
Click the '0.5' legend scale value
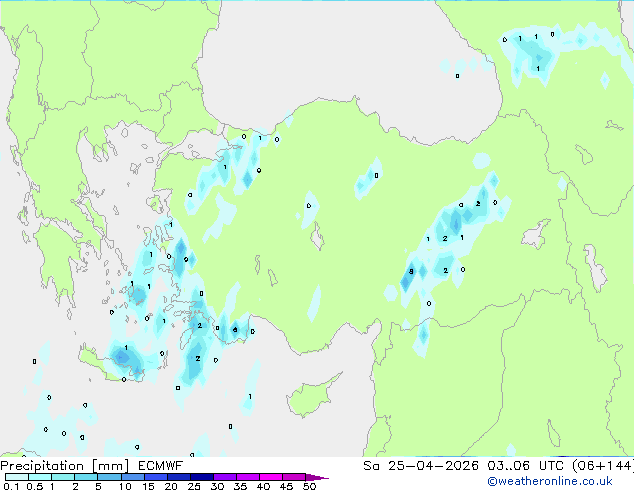[35, 486]
